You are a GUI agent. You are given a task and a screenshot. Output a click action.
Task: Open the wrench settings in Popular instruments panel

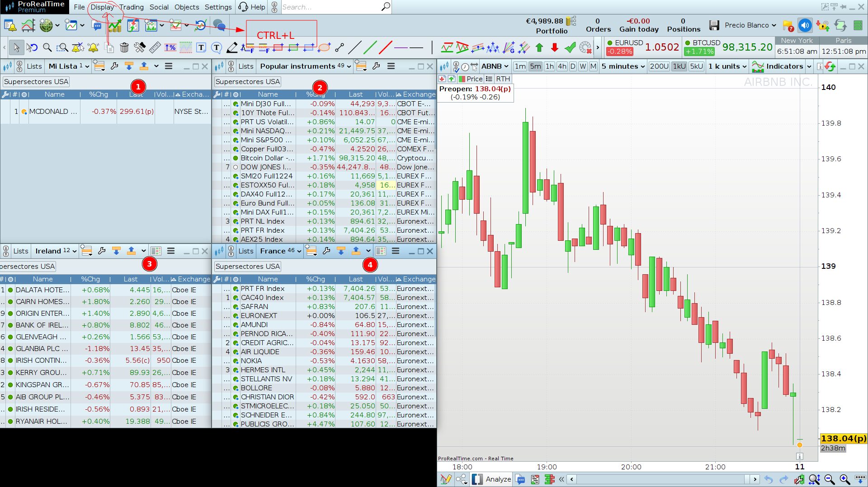pos(376,66)
